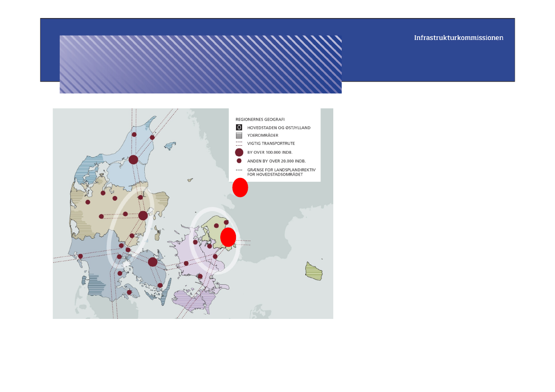The width and height of the screenshot is (555, 392).
Task: Select the 'YDEROMRÅDER' legend label
Action: 263,136
